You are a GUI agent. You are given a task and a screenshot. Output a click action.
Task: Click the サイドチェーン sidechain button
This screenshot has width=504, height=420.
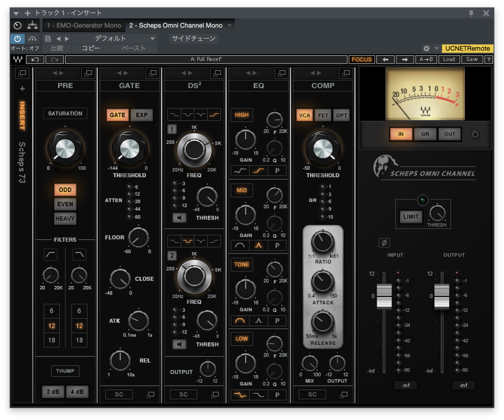[194, 39]
